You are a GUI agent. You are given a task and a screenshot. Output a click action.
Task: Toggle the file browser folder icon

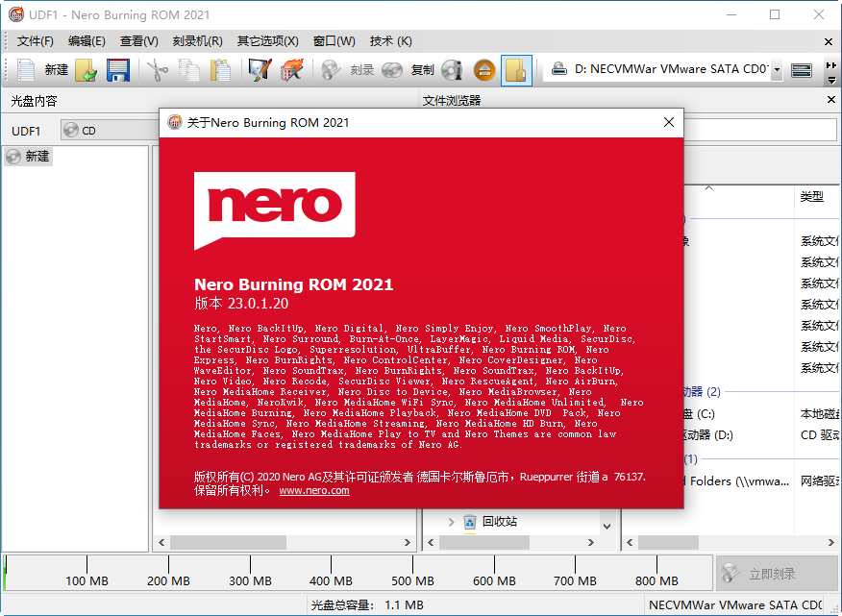516,70
